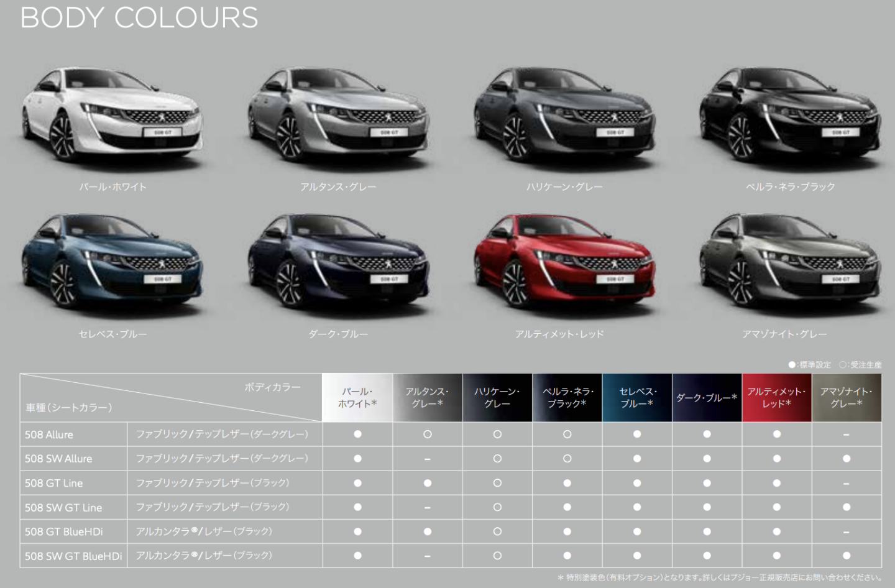The height and width of the screenshot is (588, 895).
Task: Click 508 GT Line アマゾナイト・グレー dash mark
Action: (847, 483)
